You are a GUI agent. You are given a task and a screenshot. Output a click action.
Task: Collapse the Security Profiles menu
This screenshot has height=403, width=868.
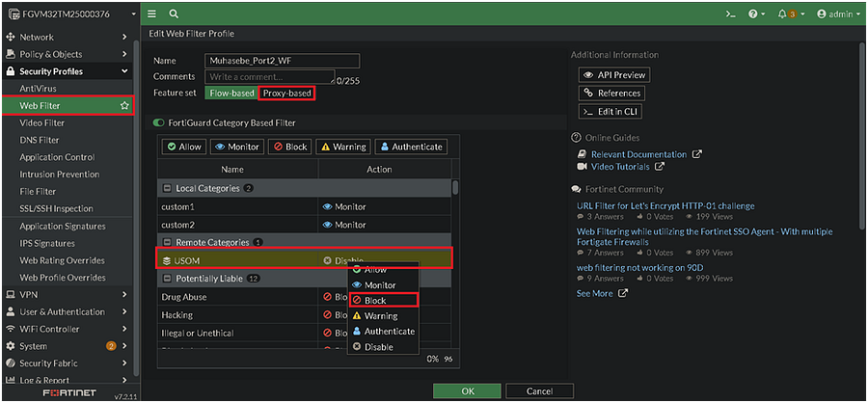(67, 71)
